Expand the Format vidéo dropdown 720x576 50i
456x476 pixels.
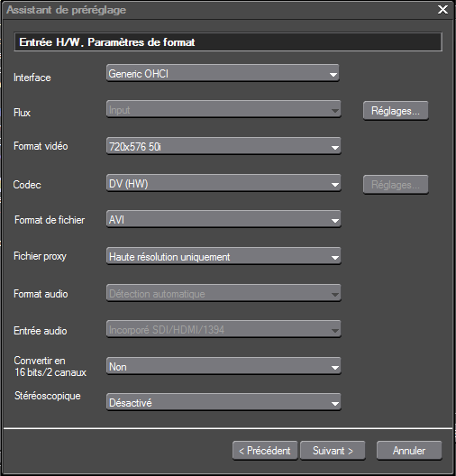(223, 146)
